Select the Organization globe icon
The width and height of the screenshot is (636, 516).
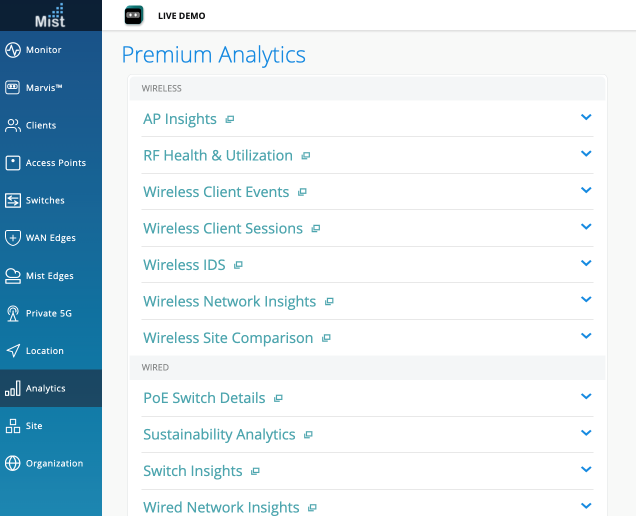[x=13, y=463]
